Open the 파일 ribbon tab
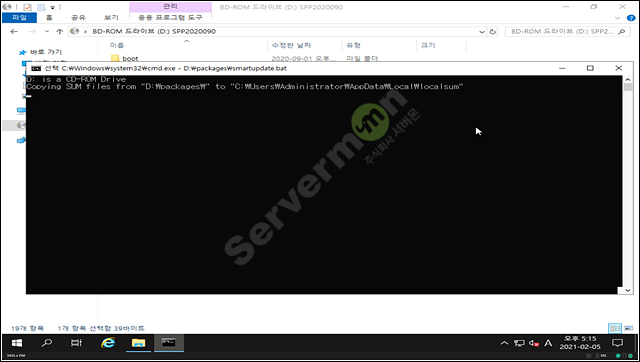Image resolution: width=640 pixels, height=362 pixels. pyautogui.click(x=19, y=18)
